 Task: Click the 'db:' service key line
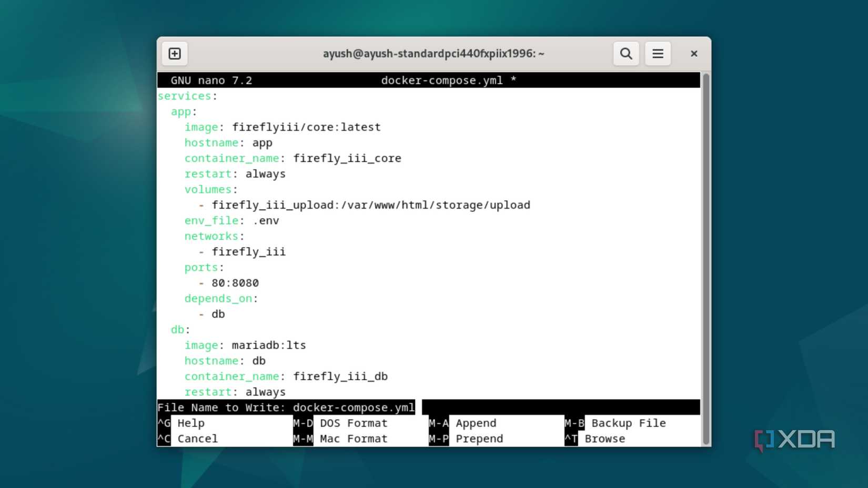pyautogui.click(x=180, y=330)
